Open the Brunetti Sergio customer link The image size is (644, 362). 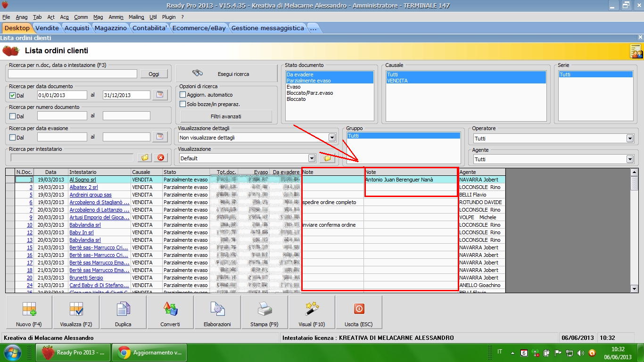(86, 278)
